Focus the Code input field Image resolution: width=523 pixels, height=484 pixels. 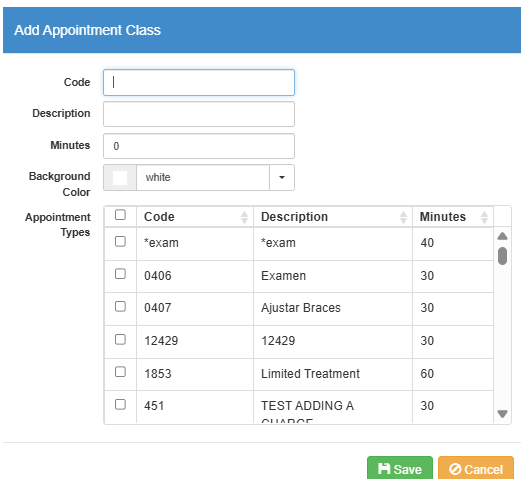click(199, 82)
